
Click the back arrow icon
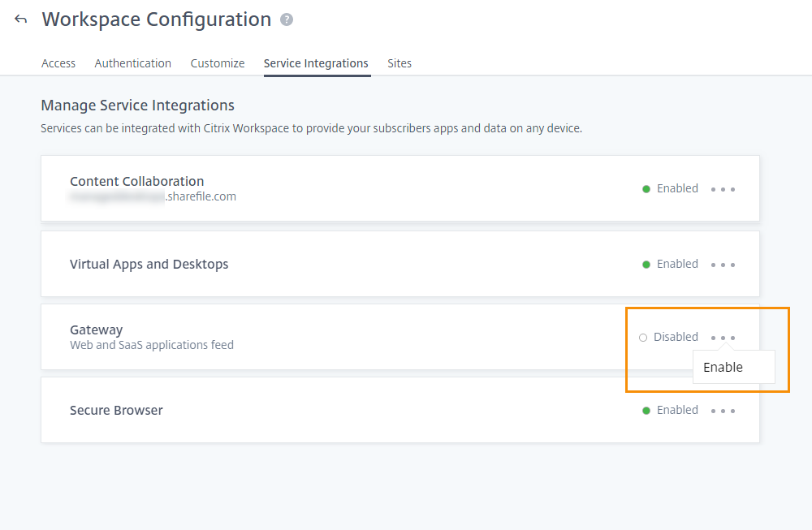[21, 19]
